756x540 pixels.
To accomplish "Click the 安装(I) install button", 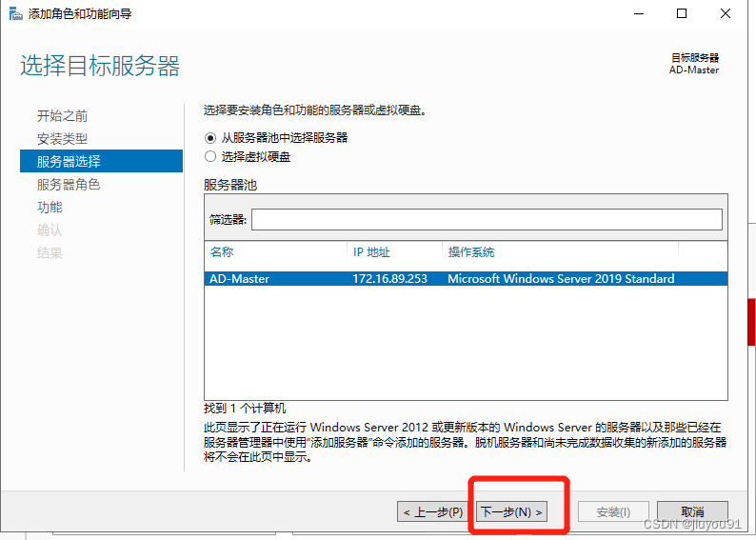I will [613, 512].
